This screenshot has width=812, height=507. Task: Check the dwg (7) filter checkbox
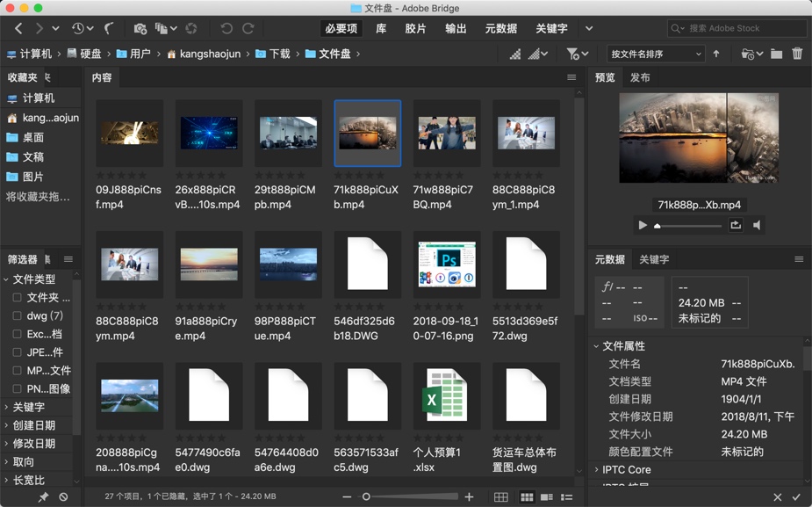[17, 315]
